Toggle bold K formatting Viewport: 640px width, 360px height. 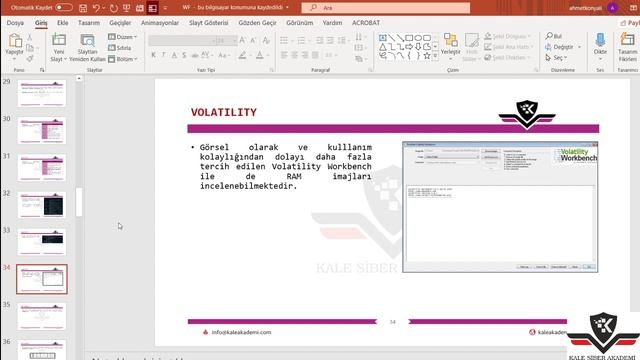pyautogui.click(x=153, y=55)
